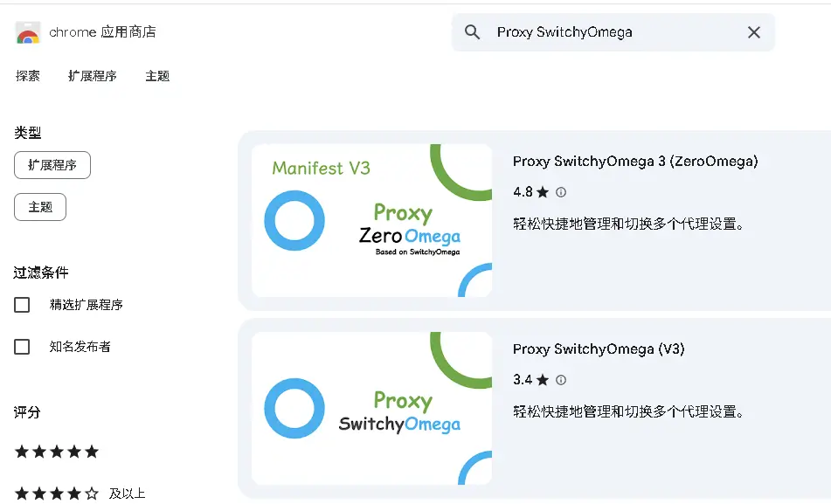This screenshot has height=504, width=831.
Task: Filter by the 主题 type button
Action: point(40,207)
